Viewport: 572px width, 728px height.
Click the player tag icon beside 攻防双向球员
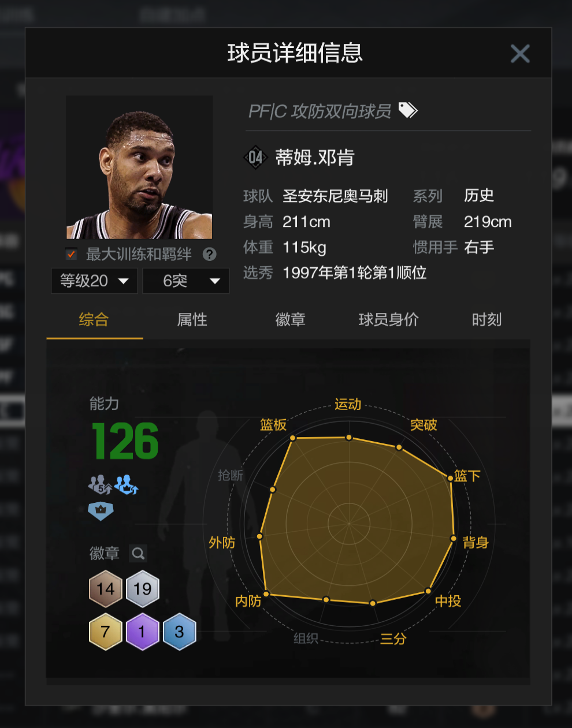pos(408,110)
